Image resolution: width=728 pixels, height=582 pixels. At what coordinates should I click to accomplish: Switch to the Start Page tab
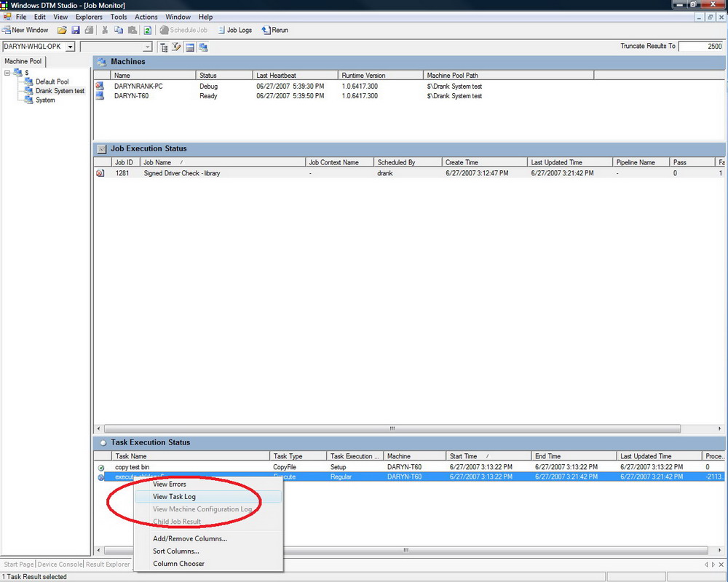pos(19,565)
